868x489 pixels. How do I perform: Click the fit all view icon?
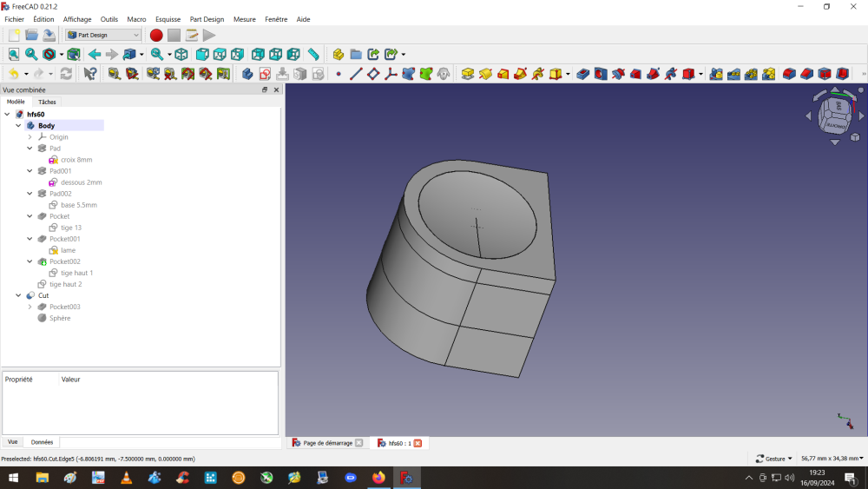[x=13, y=54]
